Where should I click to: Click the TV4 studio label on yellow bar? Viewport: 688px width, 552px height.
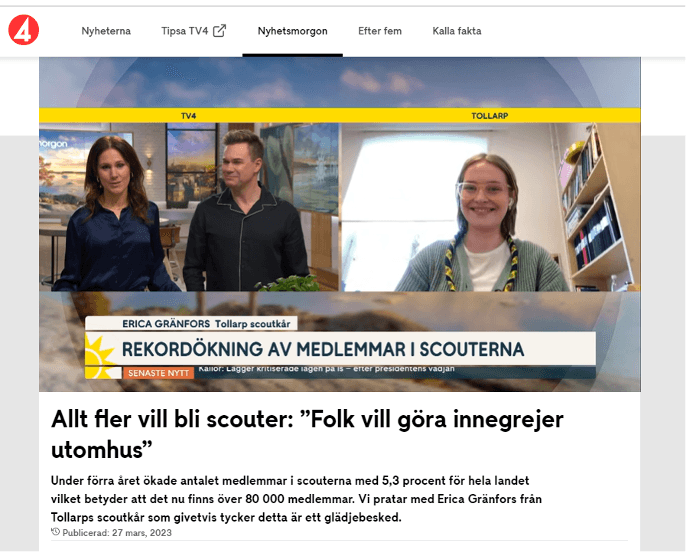tap(188, 116)
